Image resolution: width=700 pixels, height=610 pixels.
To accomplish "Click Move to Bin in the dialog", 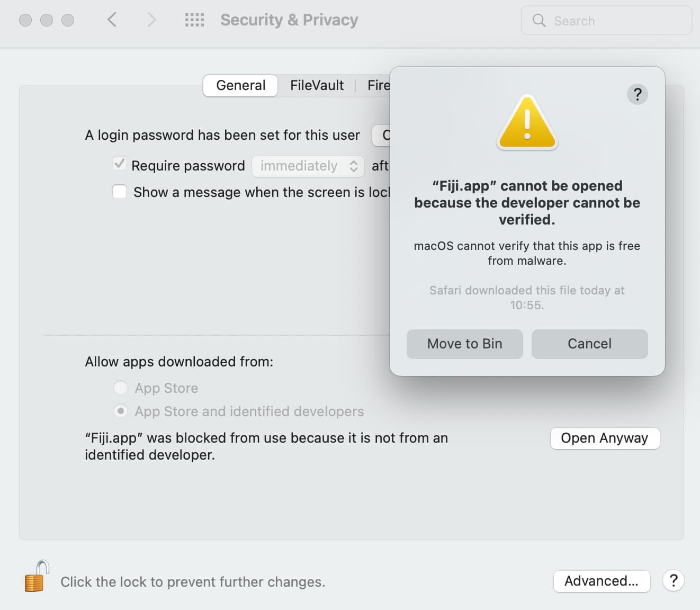I will point(464,344).
